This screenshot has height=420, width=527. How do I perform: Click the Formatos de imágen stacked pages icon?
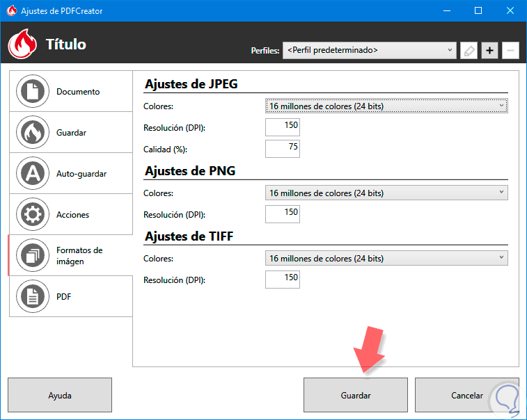pos(33,255)
